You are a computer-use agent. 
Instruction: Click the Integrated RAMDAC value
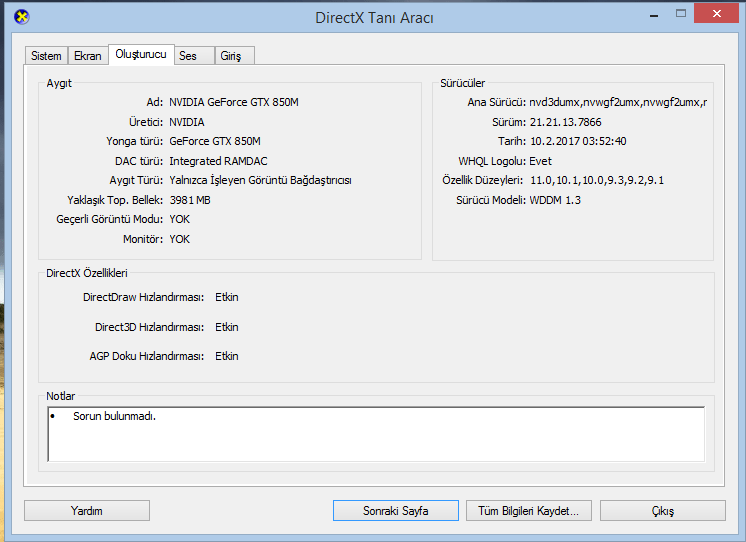pos(218,161)
